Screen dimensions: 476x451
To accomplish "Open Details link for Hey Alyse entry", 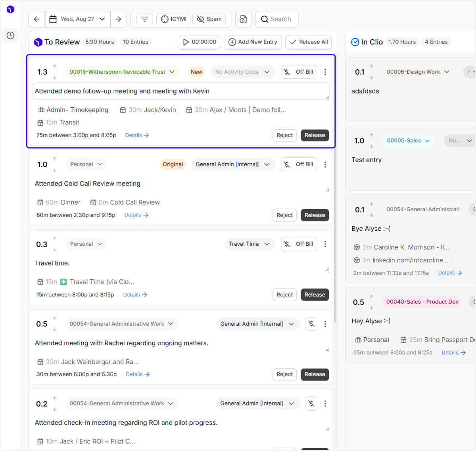I will (454, 353).
